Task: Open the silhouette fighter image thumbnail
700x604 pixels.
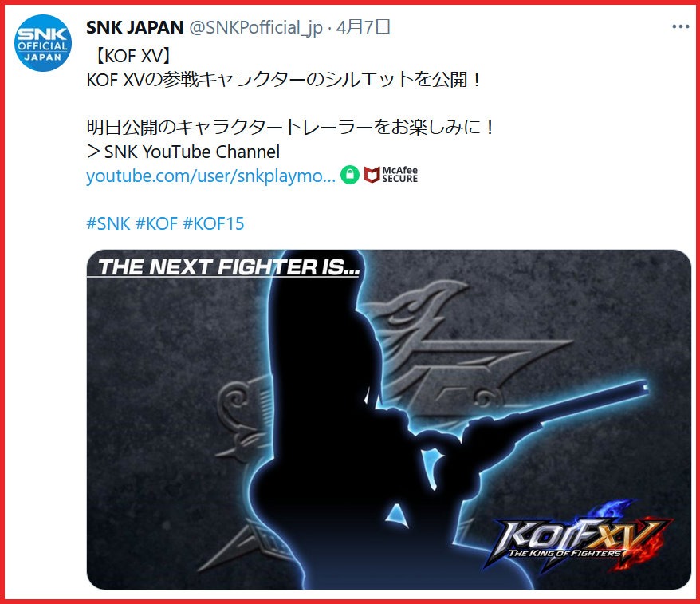Action: tap(389, 420)
